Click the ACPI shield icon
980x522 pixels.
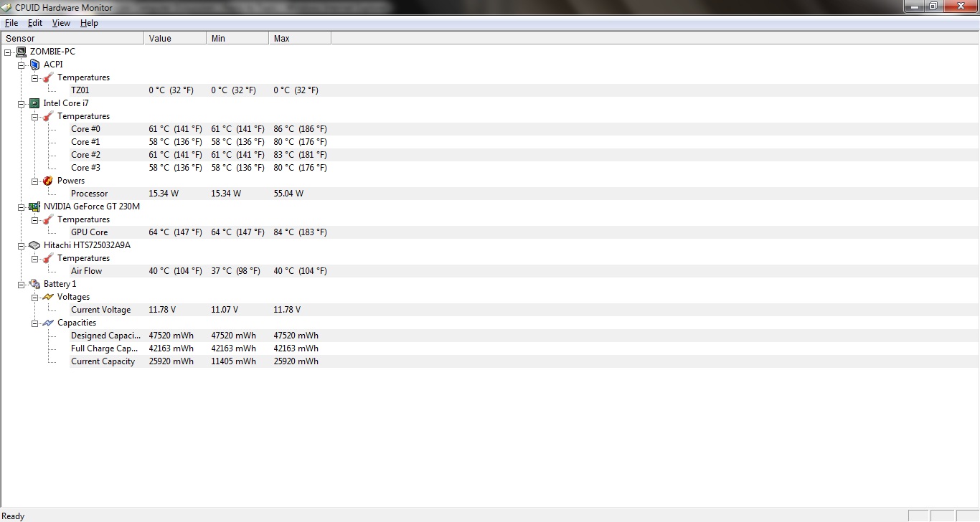point(34,65)
